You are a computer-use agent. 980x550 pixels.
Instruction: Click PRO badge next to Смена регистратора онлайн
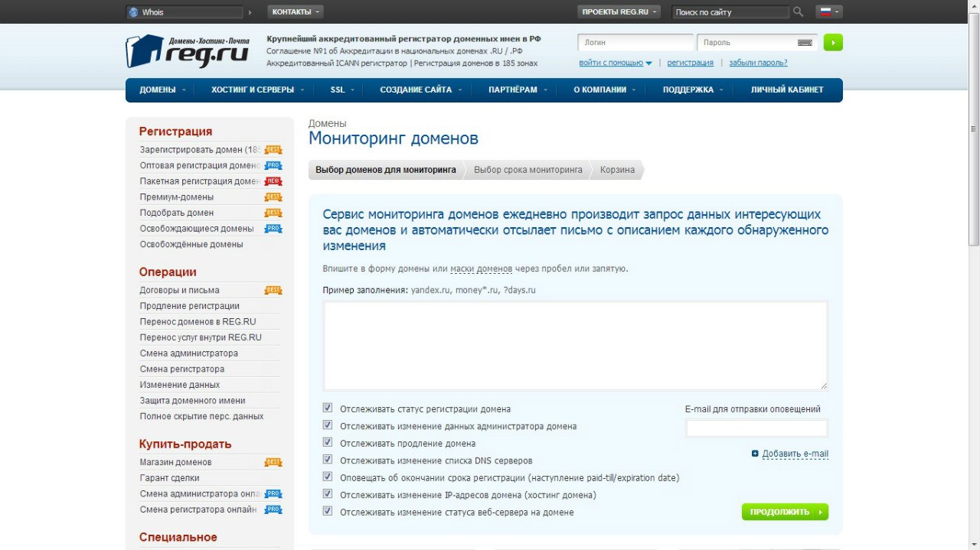pyautogui.click(x=273, y=509)
